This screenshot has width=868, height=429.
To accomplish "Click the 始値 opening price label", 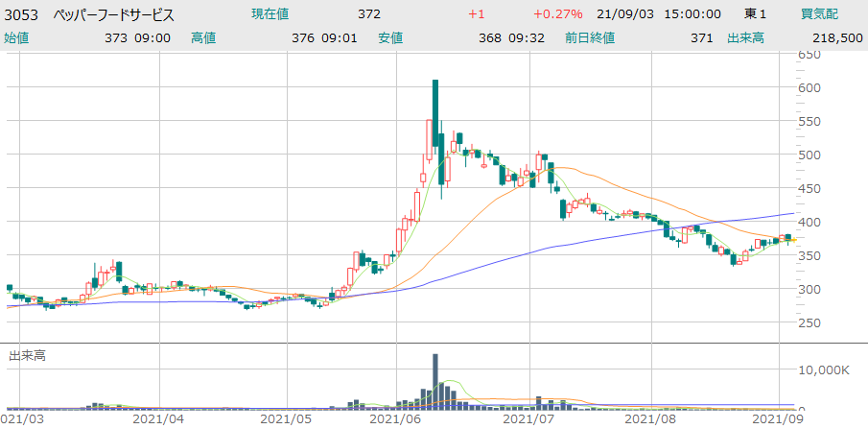I will [x=16, y=37].
